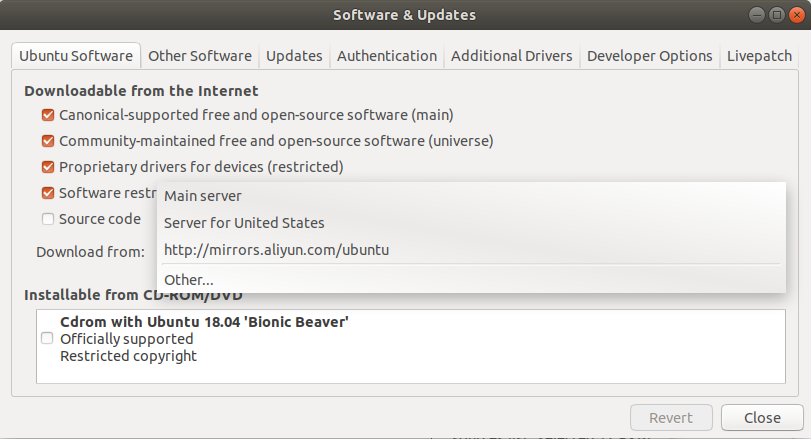Click the Close button

762,417
